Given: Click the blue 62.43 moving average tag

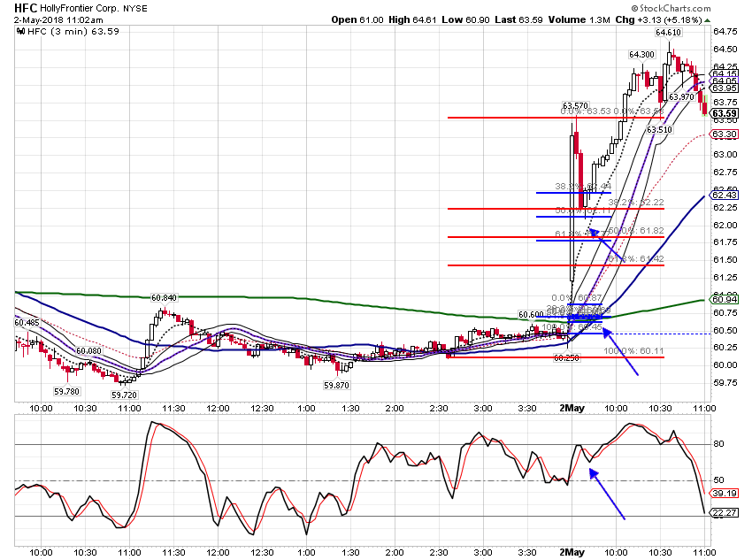Looking at the screenshot, I should pyautogui.click(x=725, y=196).
